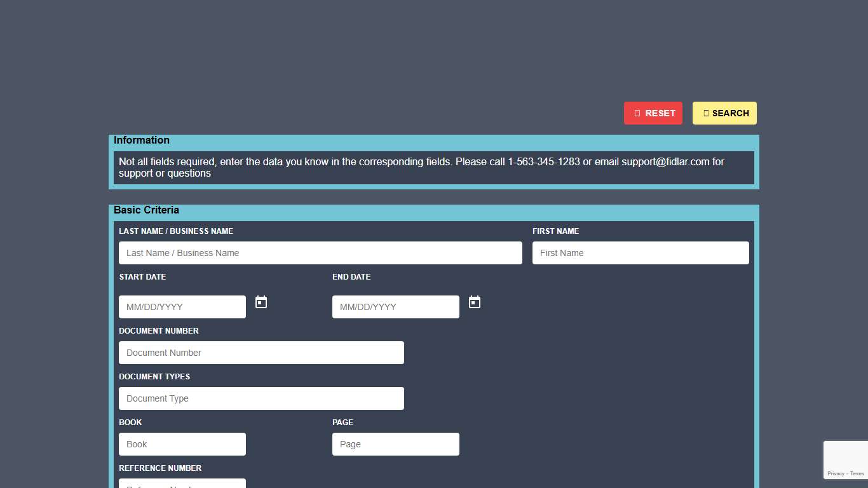Open the reCAPTCHA Privacy link
The width and height of the screenshot is (868, 488).
836,473
